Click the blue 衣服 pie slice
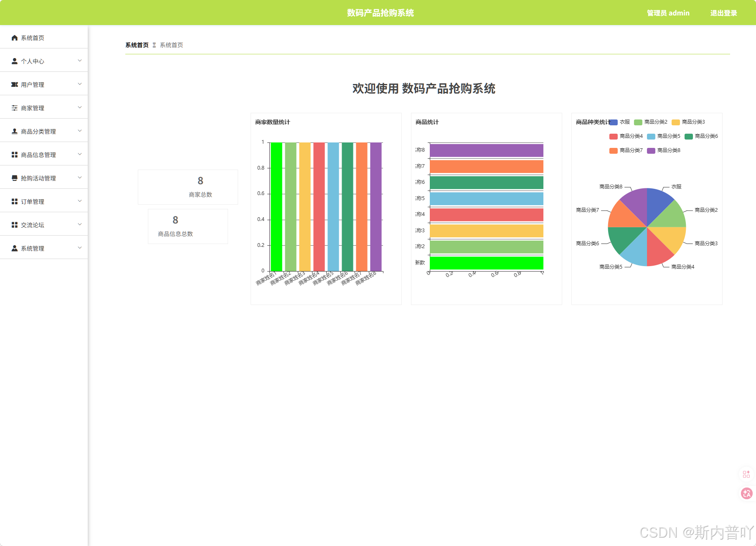756x546 pixels. [657, 203]
